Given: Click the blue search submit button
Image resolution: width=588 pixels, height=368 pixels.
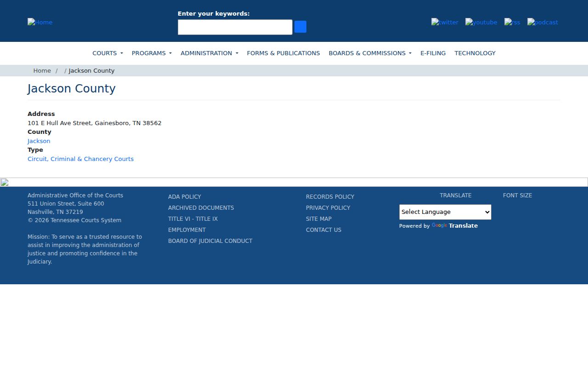Looking at the screenshot, I should tap(300, 27).
